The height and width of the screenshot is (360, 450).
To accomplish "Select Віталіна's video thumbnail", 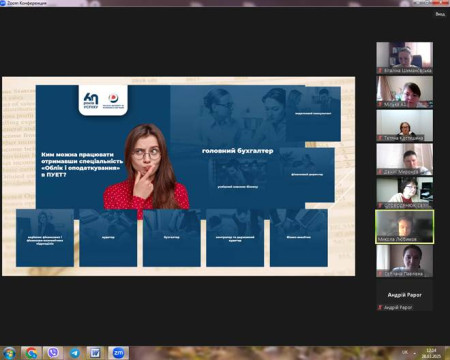I will pos(405,58).
